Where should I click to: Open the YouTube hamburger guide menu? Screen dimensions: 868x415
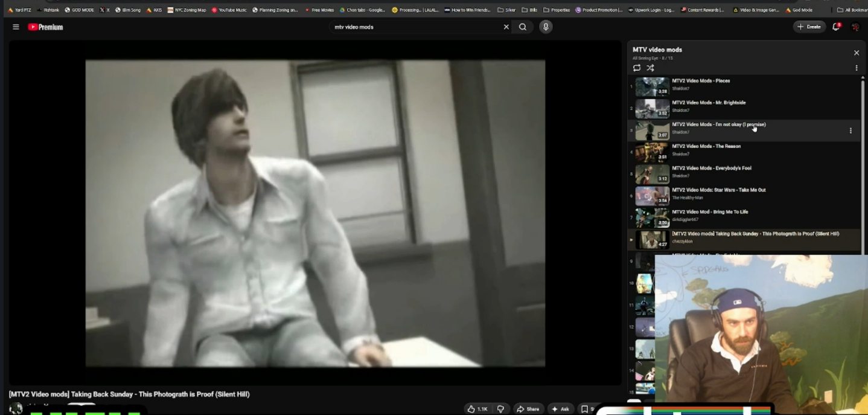pos(16,27)
